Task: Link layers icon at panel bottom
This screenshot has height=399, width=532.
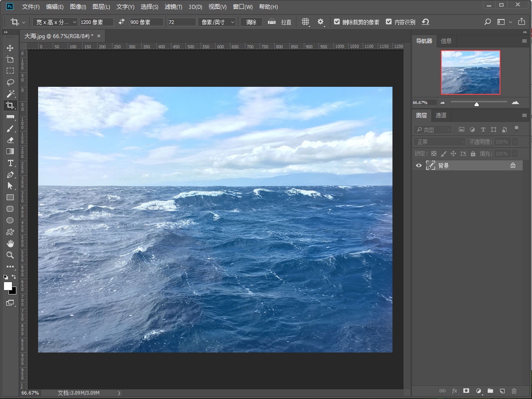Action: [442, 391]
